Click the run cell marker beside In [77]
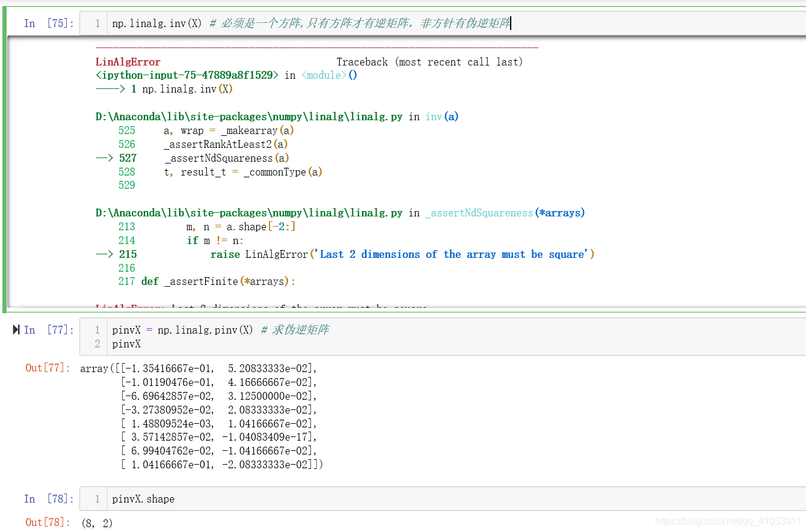Image resolution: width=806 pixels, height=532 pixels. 16,329
